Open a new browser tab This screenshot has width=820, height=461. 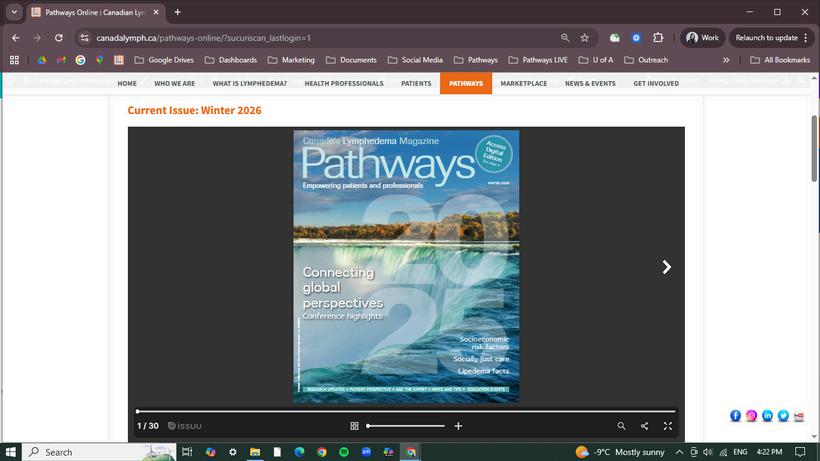point(177,12)
